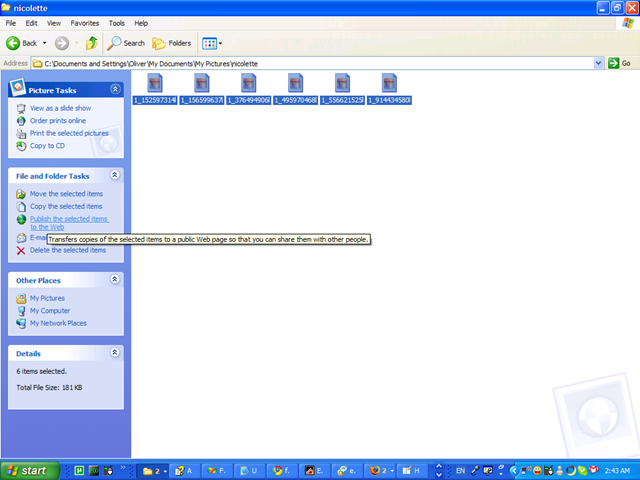The height and width of the screenshot is (480, 640).
Task: Click the yellow smiley tray icon
Action: [538, 471]
